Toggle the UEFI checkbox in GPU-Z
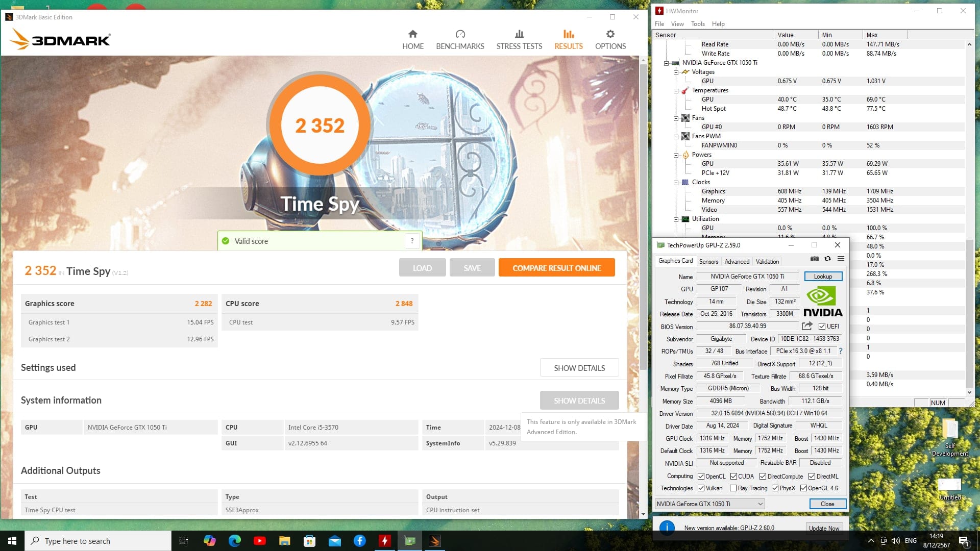 822,327
